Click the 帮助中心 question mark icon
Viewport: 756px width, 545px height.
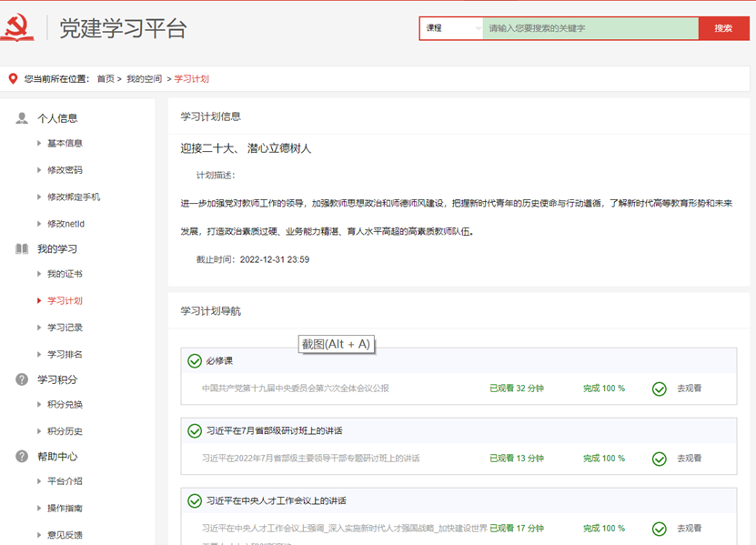click(22, 457)
